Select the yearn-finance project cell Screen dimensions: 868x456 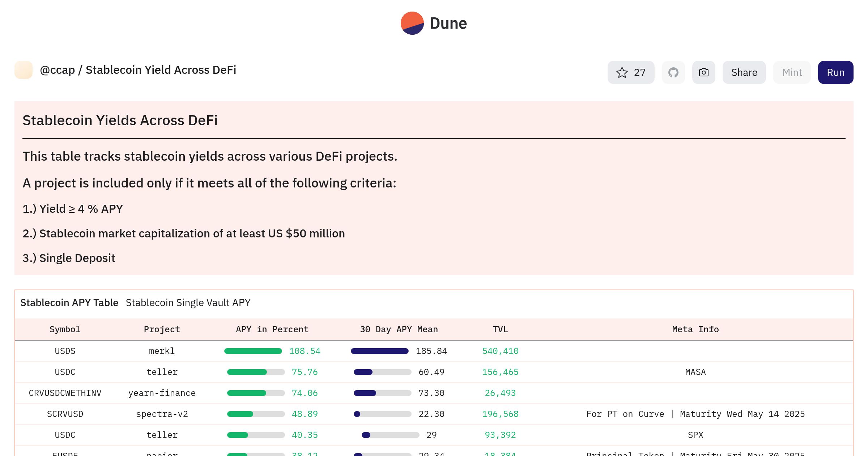pyautogui.click(x=162, y=393)
